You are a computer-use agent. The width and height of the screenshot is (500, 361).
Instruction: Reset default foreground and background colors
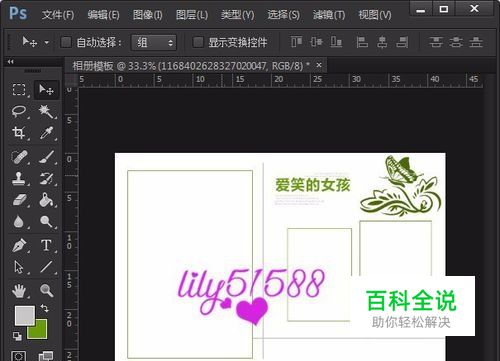tap(17, 336)
